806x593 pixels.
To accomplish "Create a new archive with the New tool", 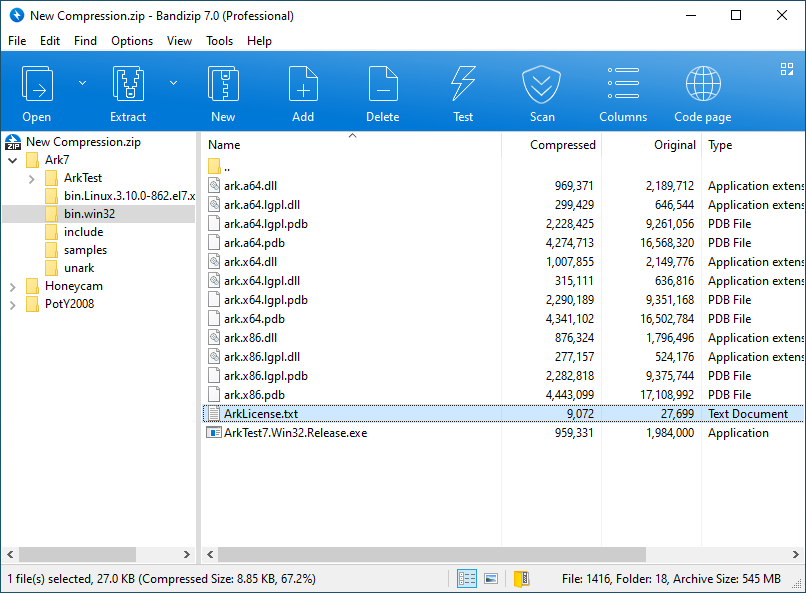I will 222,90.
